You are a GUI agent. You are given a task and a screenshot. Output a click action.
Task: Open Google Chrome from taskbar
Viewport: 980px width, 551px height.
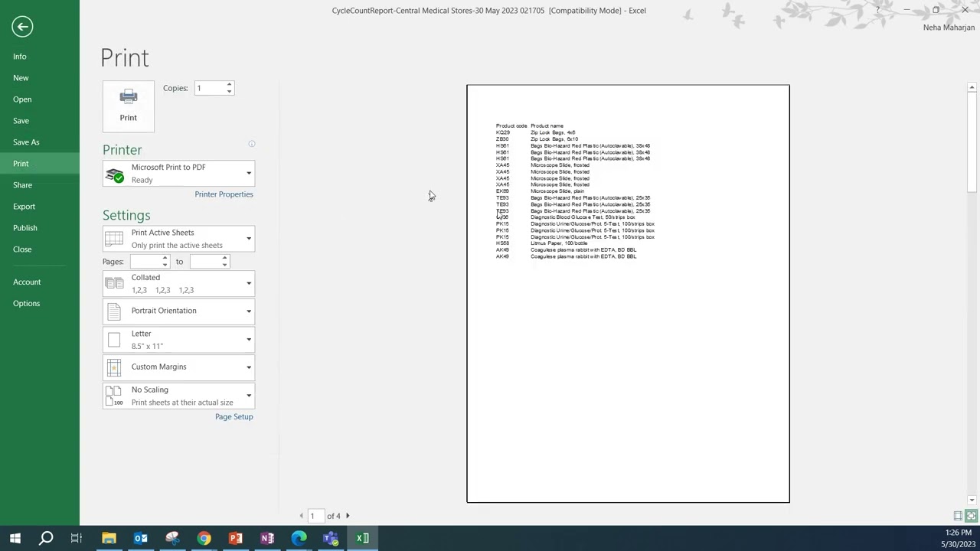click(x=204, y=538)
